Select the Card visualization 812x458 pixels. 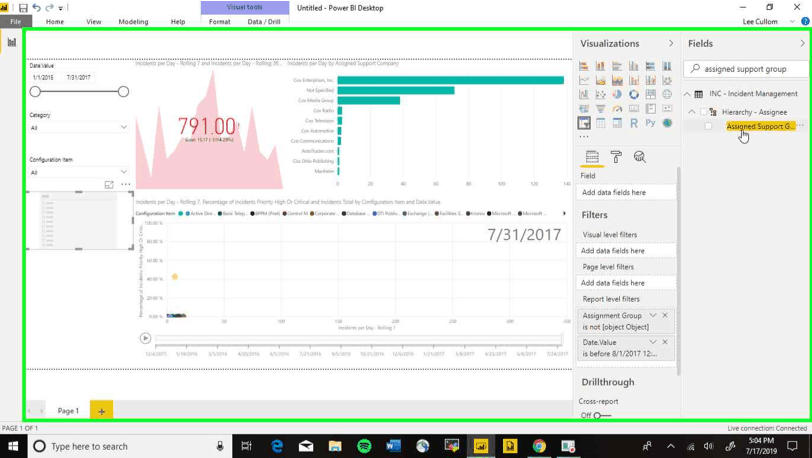633,109
